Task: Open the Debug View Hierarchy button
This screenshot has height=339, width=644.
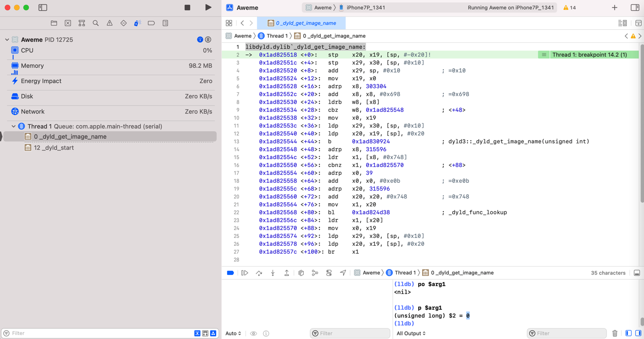Action: [301, 273]
